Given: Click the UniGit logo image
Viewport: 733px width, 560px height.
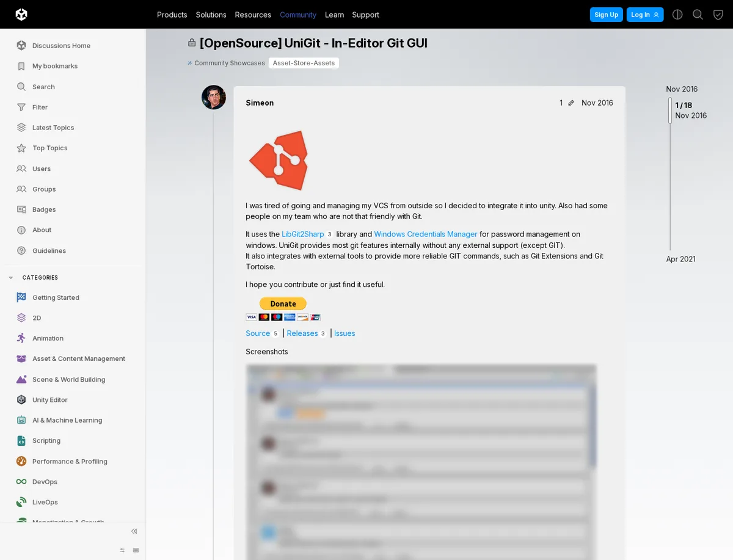Looking at the screenshot, I should [x=278, y=160].
